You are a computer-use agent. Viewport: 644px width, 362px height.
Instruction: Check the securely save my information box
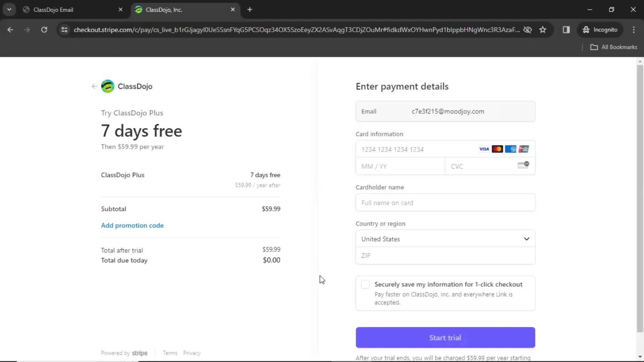coord(365,284)
